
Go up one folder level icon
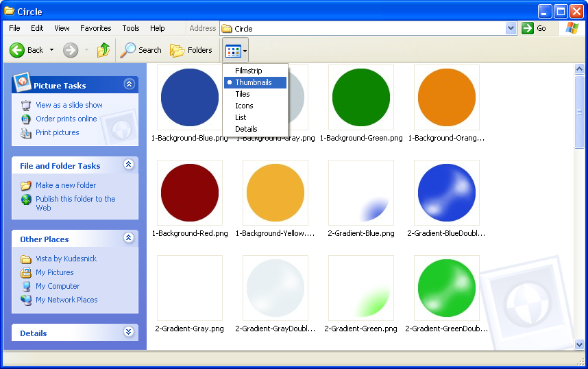point(103,50)
